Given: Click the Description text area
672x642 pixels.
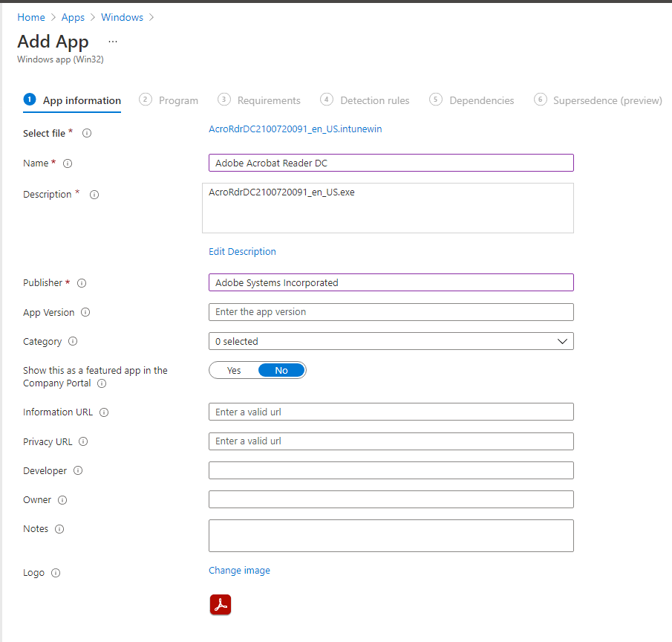Looking at the screenshot, I should (x=388, y=208).
